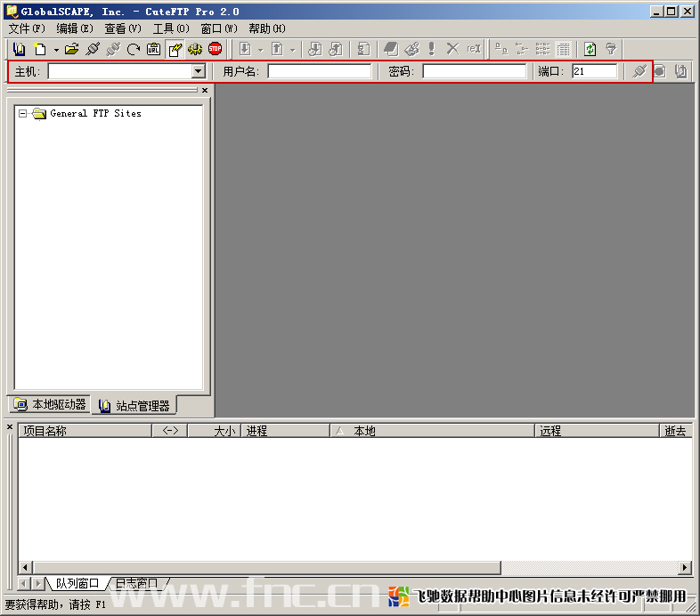Click the 密码 password input field
700x616 pixels.
coord(475,71)
